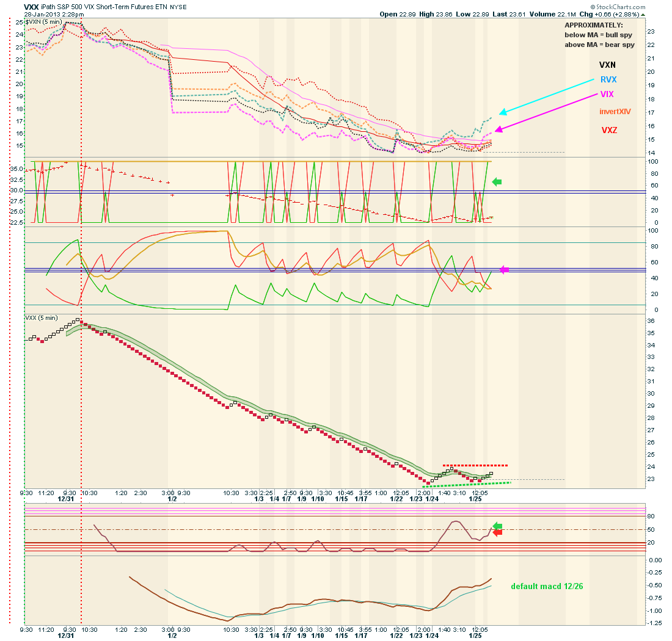Click the APPROXIMATELY: annotation heading
Screen dimensions: 672x641
[x=594, y=25]
